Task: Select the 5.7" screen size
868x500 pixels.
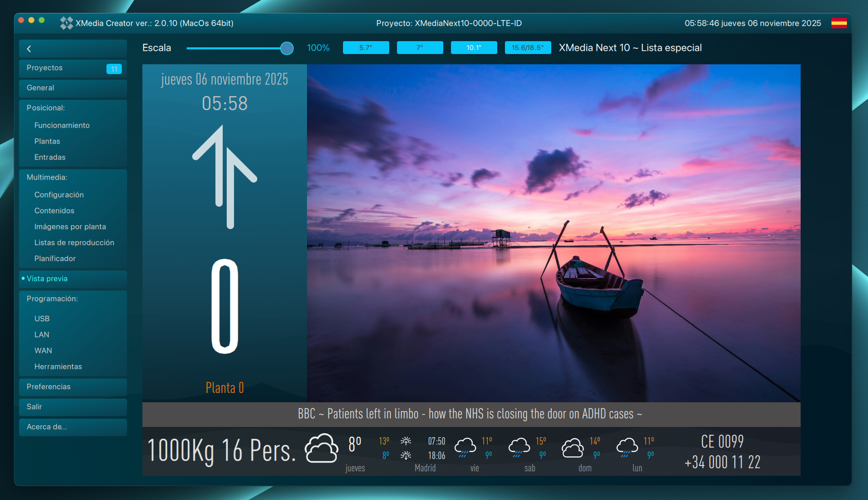Action: pyautogui.click(x=366, y=48)
